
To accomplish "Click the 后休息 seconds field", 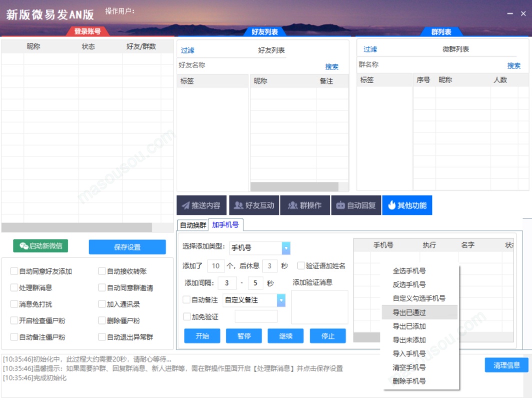I will point(269,266).
